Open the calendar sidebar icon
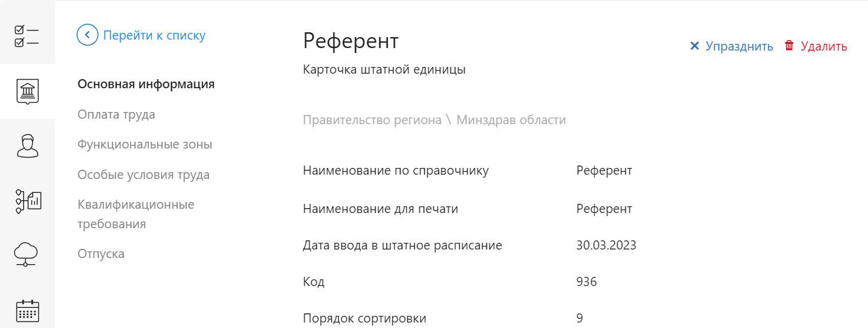The image size is (868, 328). (x=27, y=310)
